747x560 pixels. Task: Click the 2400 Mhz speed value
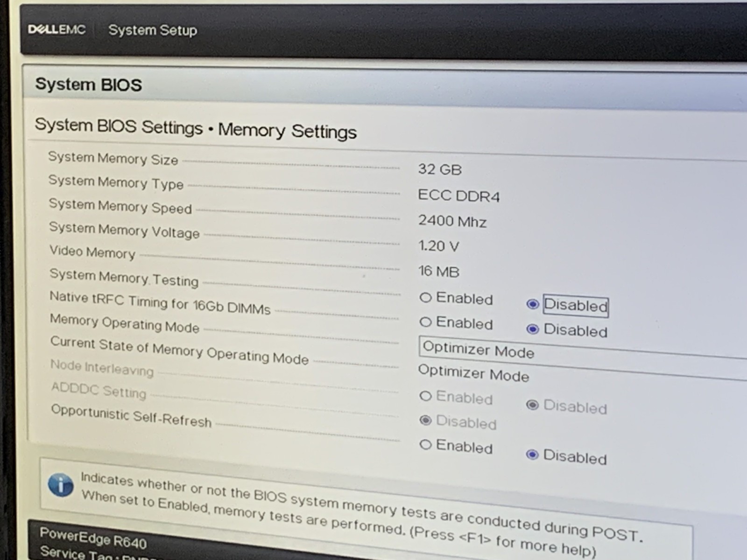click(x=452, y=221)
